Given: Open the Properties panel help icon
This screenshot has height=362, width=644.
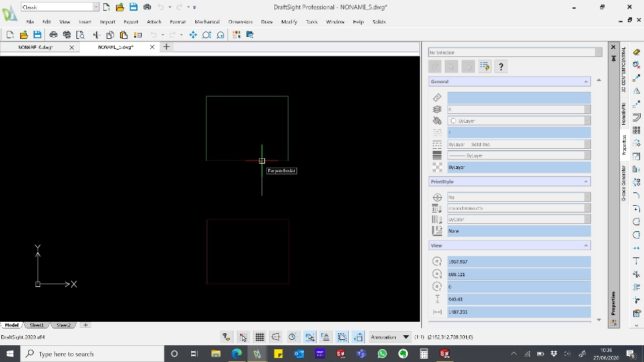Looking at the screenshot, I should (x=500, y=66).
